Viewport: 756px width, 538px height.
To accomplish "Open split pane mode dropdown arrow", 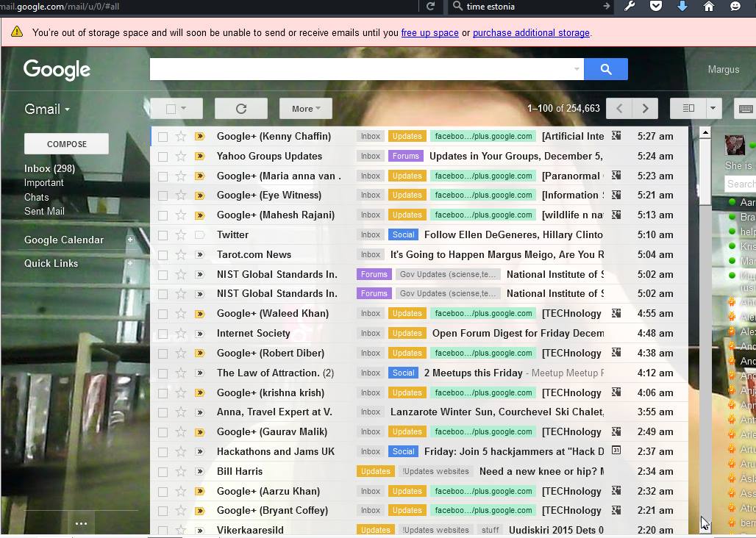I will (x=713, y=108).
